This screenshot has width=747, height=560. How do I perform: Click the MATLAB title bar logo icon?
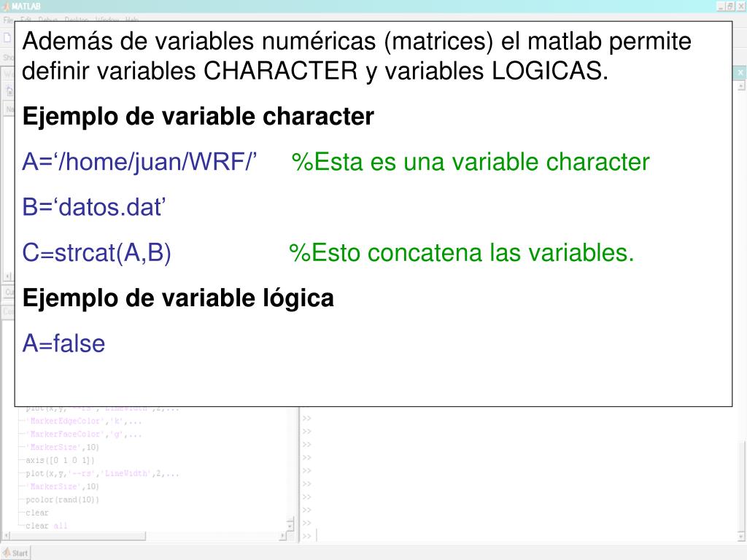[6, 6]
